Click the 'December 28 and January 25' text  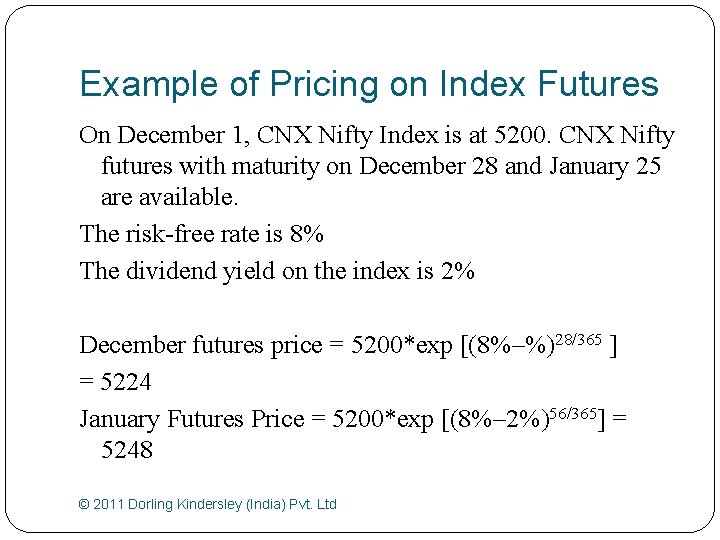click(510, 166)
